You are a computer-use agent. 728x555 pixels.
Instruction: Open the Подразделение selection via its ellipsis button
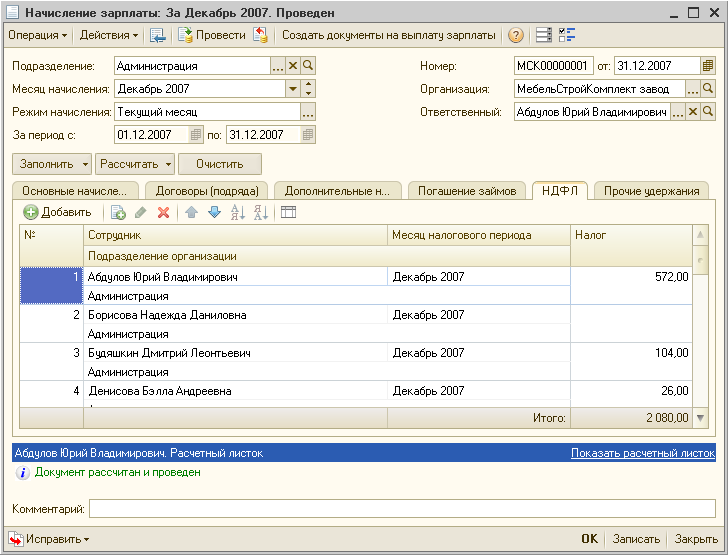tap(278, 65)
